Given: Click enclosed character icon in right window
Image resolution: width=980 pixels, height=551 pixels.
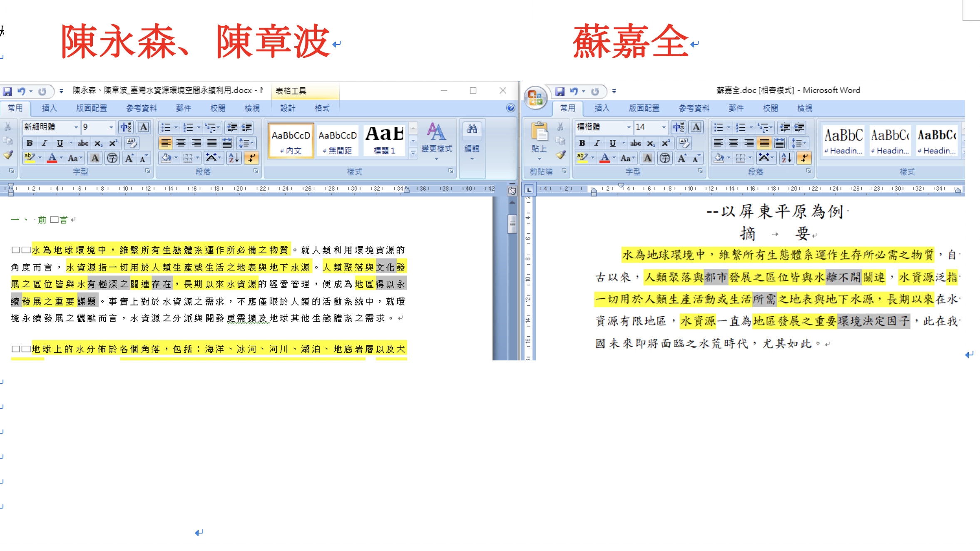Looking at the screenshot, I should coord(665,158).
